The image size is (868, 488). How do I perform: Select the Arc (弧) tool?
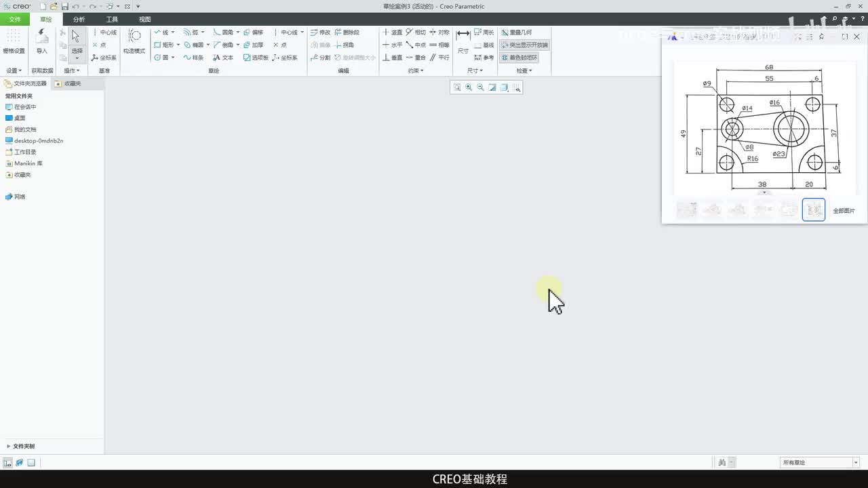coord(191,33)
